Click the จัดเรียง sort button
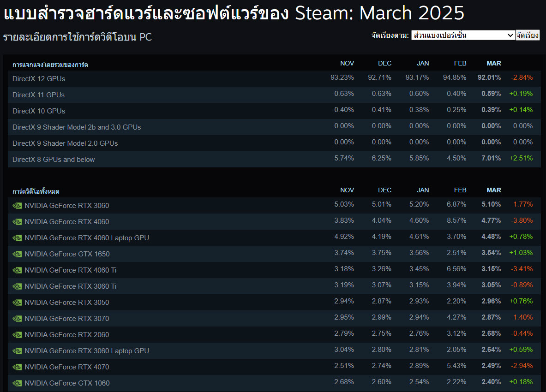The height and width of the screenshot is (392, 546). click(528, 35)
